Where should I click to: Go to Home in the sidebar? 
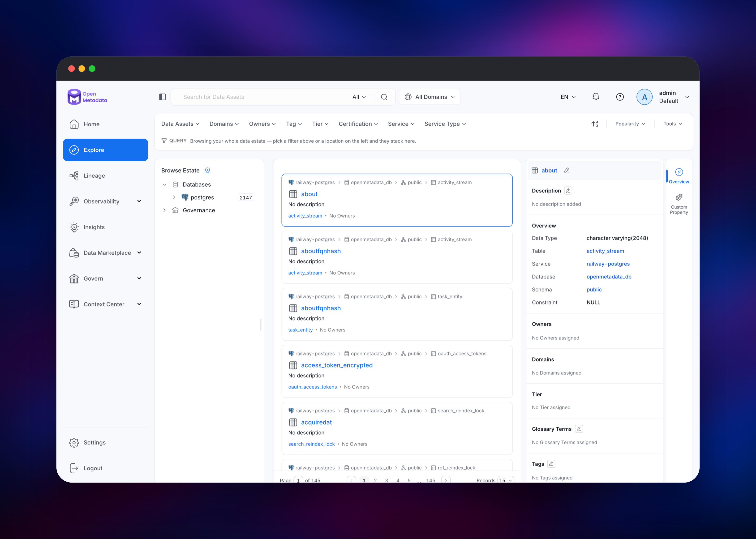pyautogui.click(x=105, y=124)
